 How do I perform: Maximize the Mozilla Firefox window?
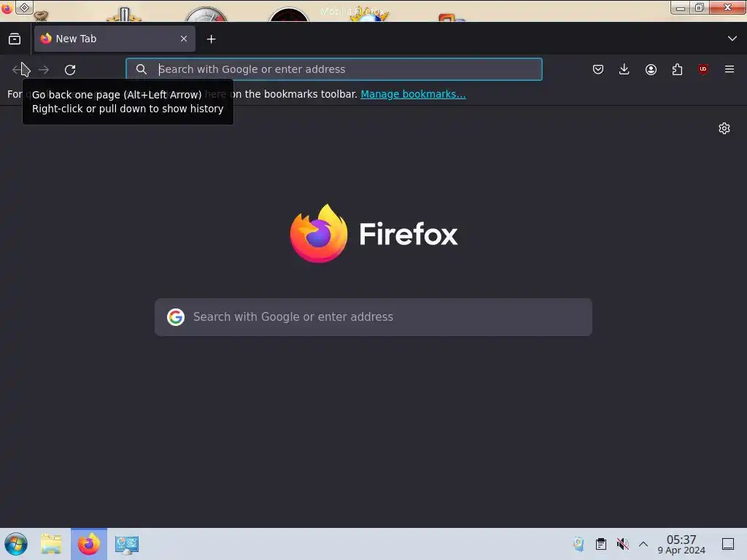tap(700, 7)
